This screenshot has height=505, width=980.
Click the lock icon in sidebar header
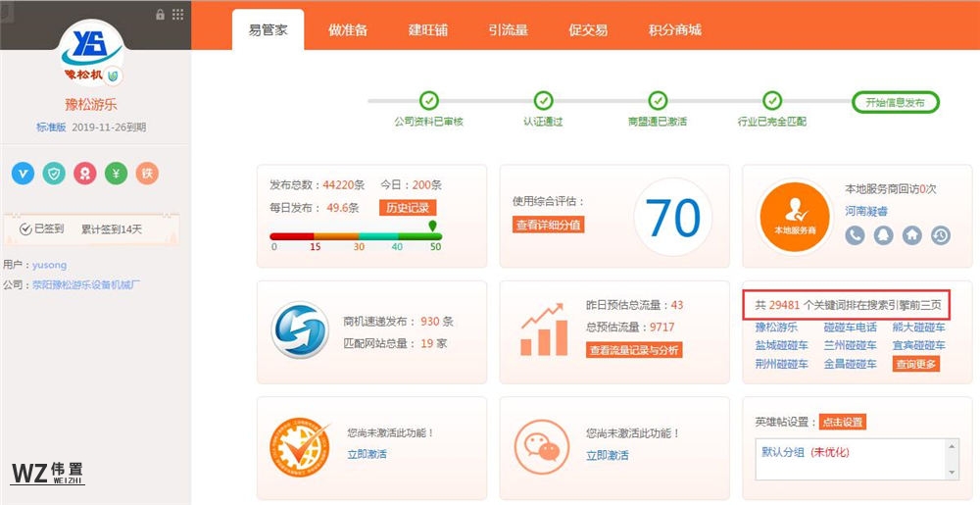160,14
